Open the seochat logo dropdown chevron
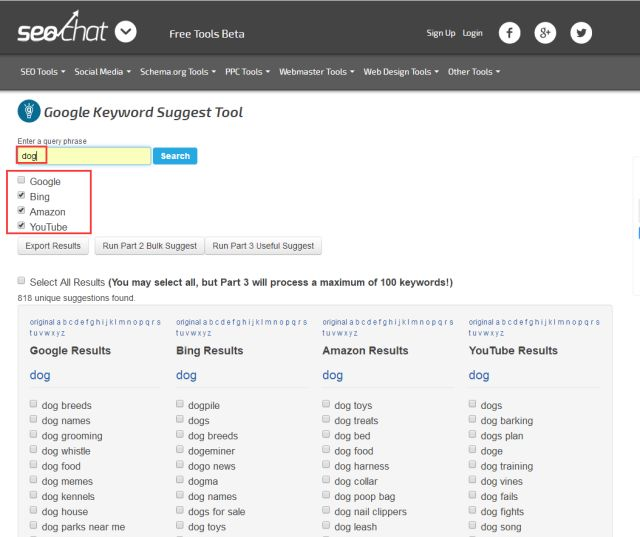Image resolution: width=640 pixels, height=537 pixels. 125,31
